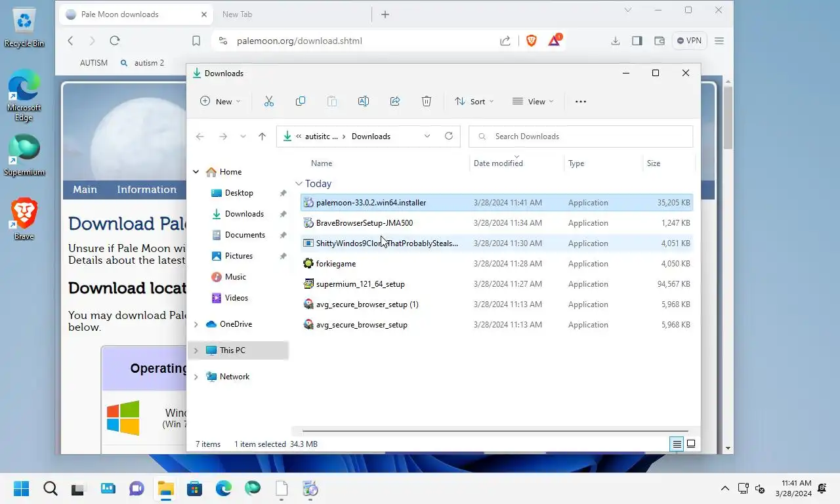Open the Brave Wallet icon
840x504 pixels.
(x=660, y=41)
